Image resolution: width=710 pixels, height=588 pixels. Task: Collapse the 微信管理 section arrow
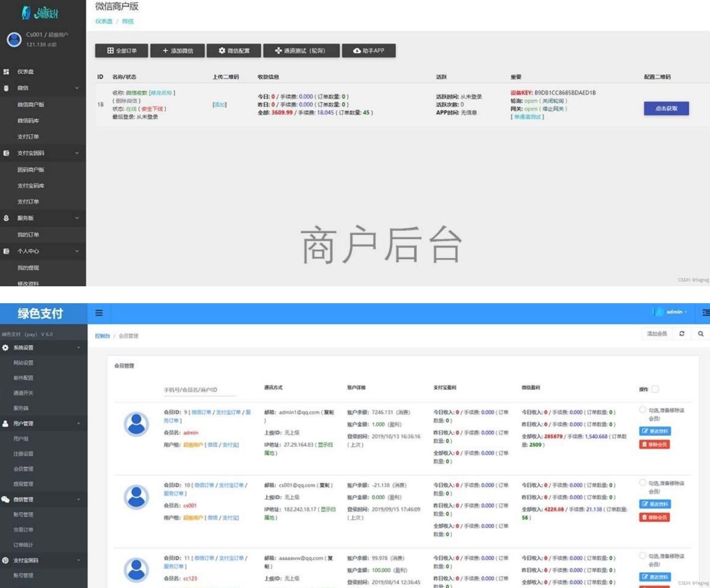pos(79,499)
